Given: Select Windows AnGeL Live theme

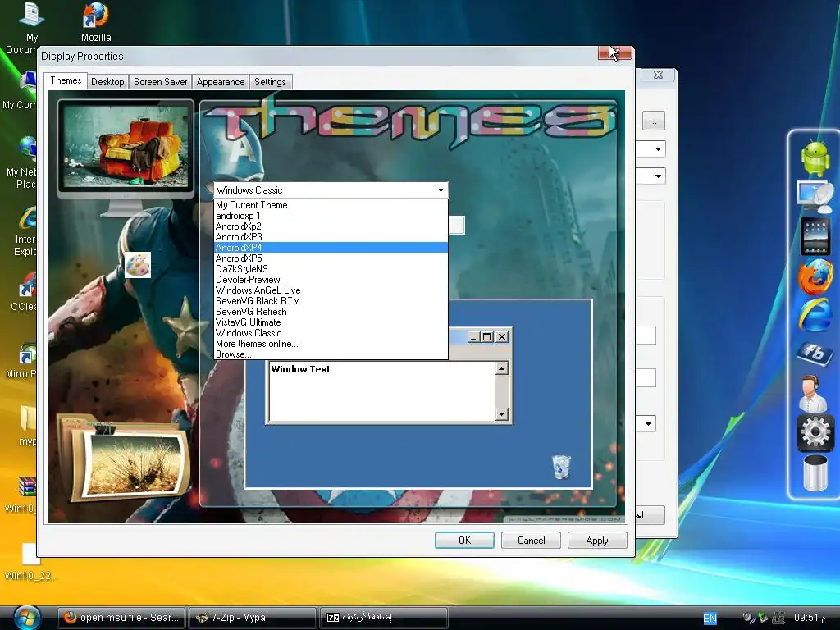Looking at the screenshot, I should (331, 290).
